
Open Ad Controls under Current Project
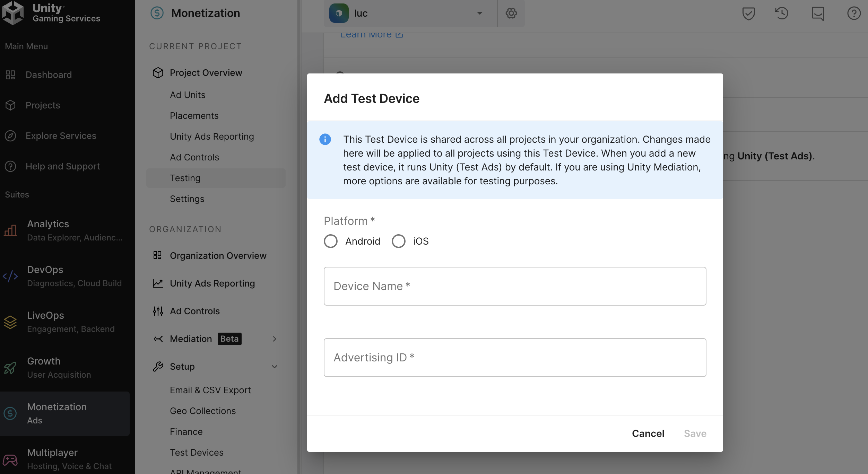point(194,157)
